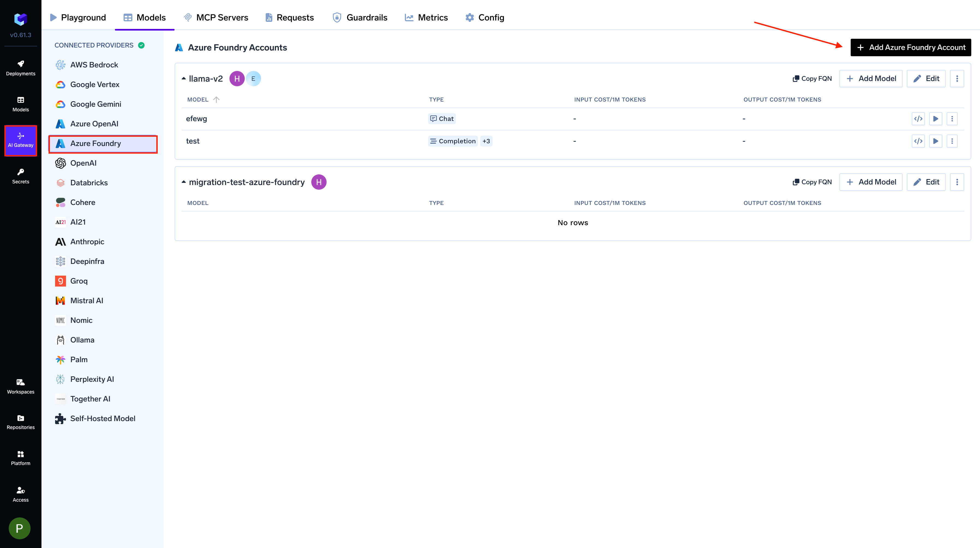
Task: Copy FQN of llama-v2 account
Action: (x=812, y=79)
